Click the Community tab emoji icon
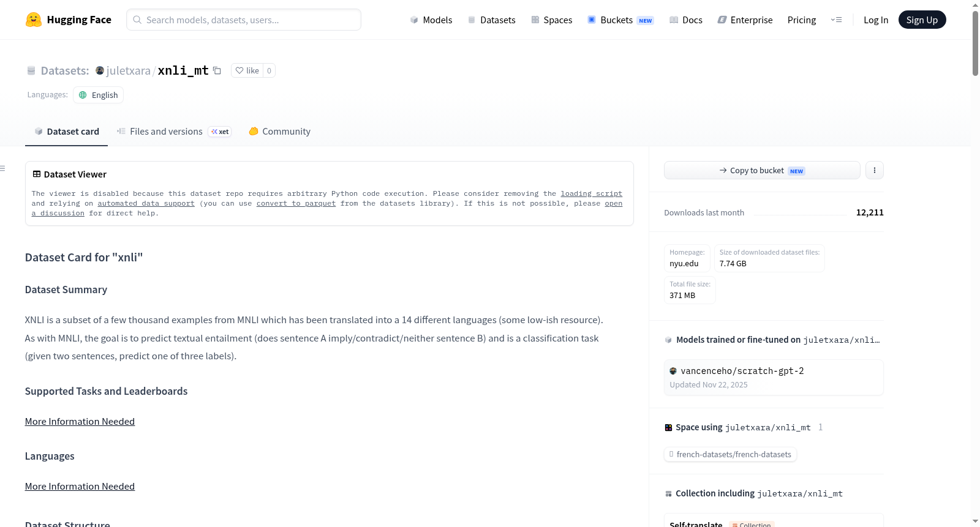The height and width of the screenshot is (527, 980). pos(254,131)
